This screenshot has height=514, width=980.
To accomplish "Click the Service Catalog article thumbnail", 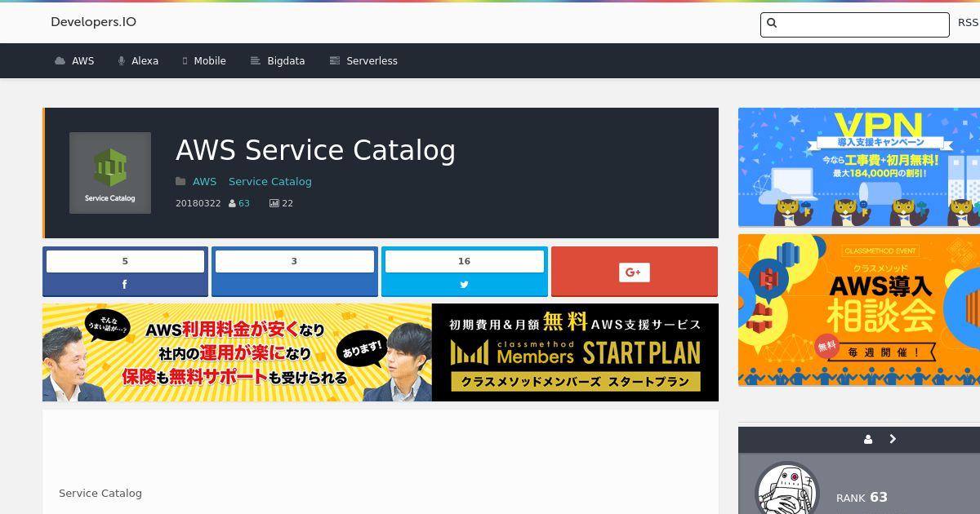I will (110, 173).
